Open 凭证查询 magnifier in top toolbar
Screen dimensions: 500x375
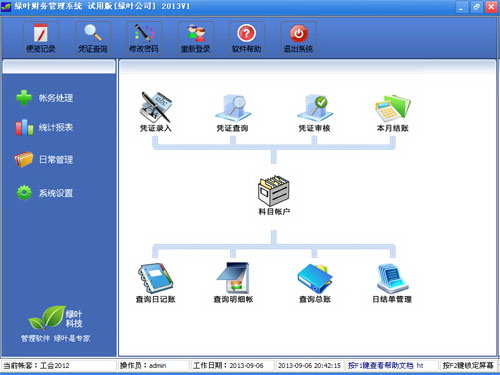coord(93,38)
